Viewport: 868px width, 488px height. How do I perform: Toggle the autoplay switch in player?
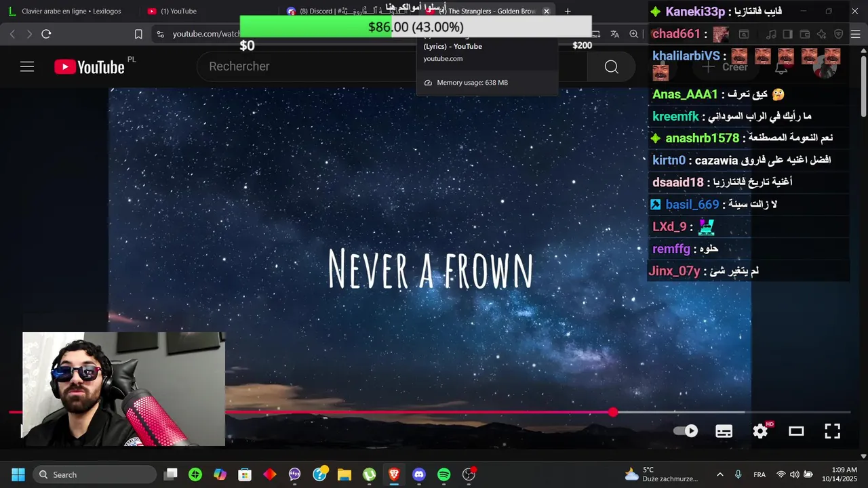(686, 431)
